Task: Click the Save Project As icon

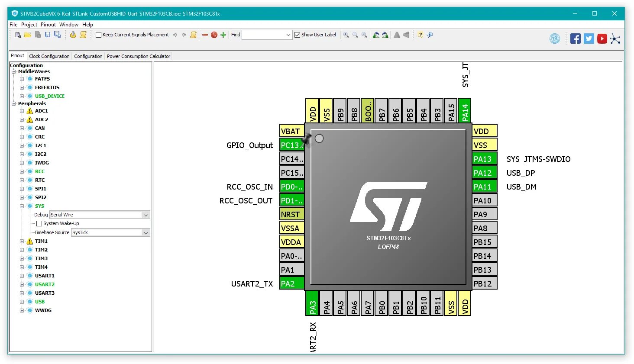Action: click(57, 35)
